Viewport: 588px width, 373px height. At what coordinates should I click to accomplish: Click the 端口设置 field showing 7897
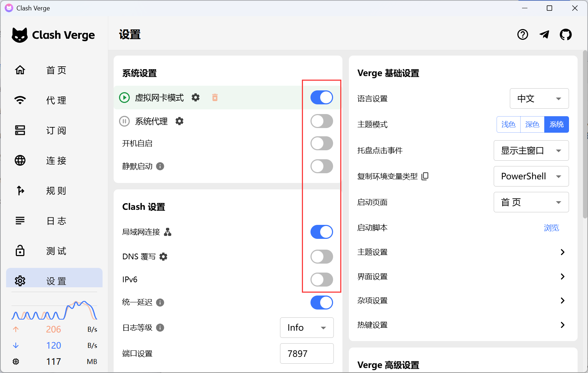point(307,354)
